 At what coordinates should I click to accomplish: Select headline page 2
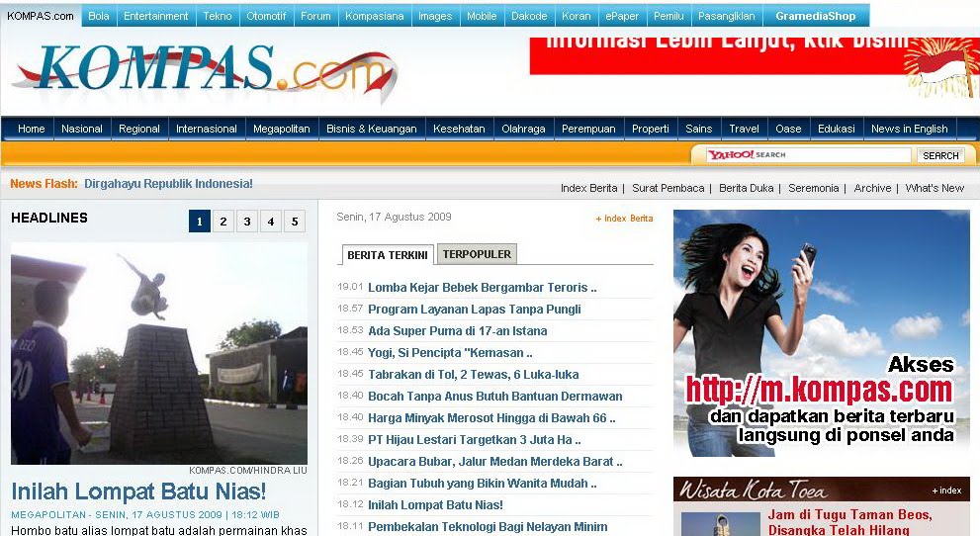pos(223,222)
